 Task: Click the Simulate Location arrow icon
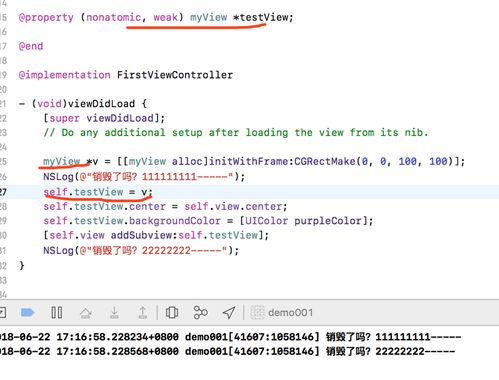click(x=229, y=313)
